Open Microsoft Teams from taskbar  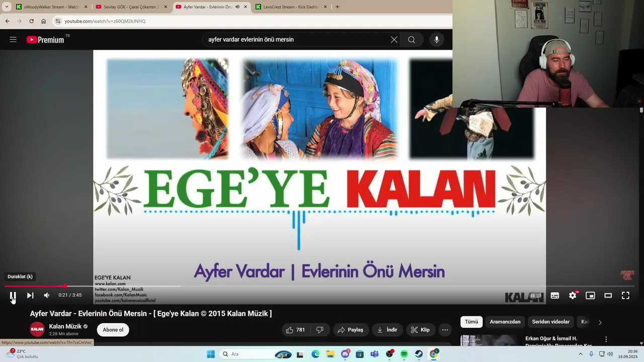(375, 354)
